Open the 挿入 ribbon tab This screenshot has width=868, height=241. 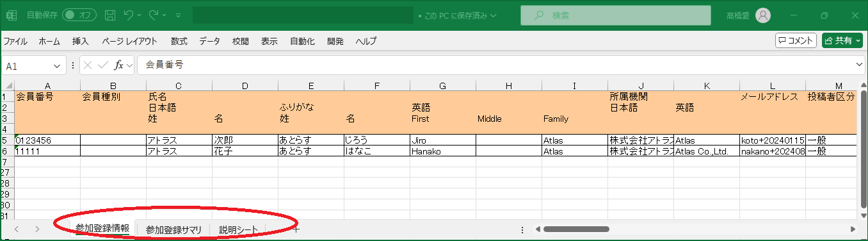tap(81, 41)
